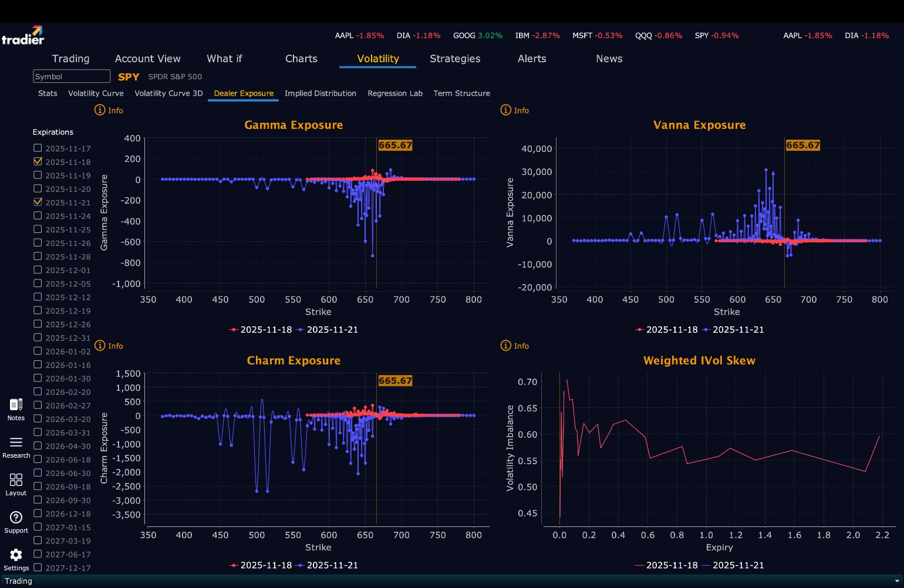
Task: Show Info for Gamma Exposure chart
Action: tap(109, 110)
